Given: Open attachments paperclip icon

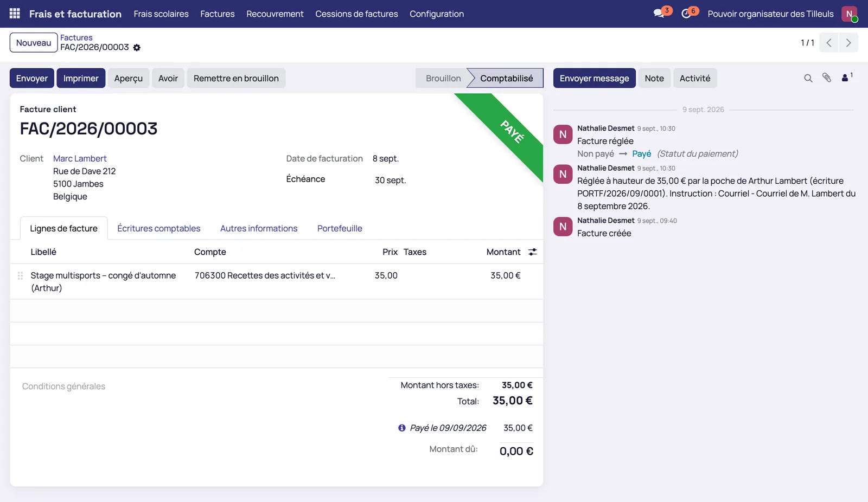Looking at the screenshot, I should click(x=827, y=78).
